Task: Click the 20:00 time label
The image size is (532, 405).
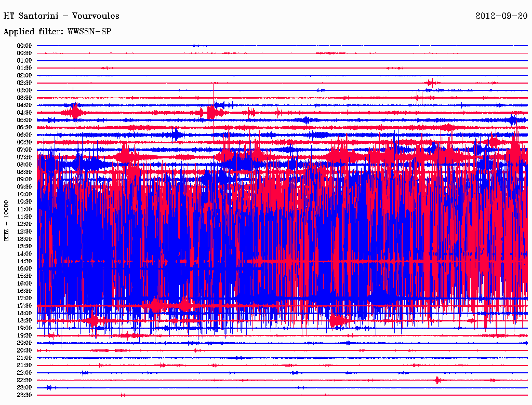Action: coord(24,343)
